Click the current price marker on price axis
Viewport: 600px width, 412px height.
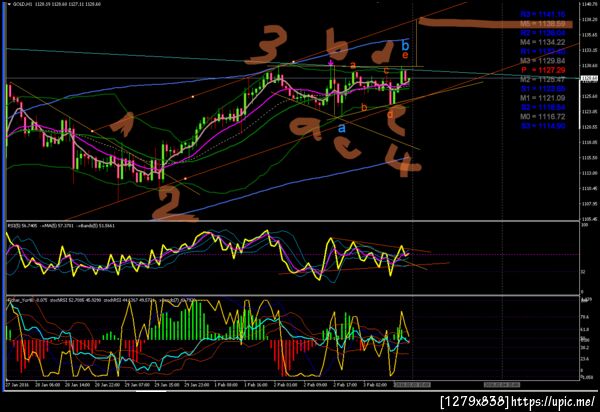(x=587, y=78)
